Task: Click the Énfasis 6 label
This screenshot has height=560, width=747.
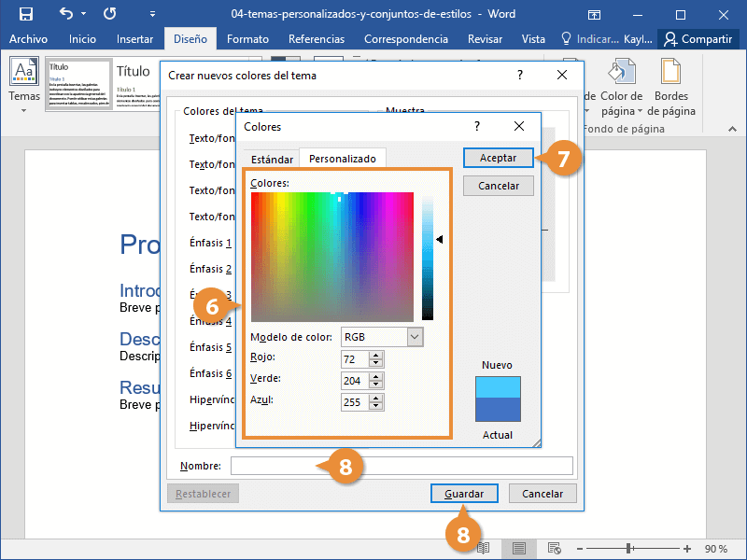Action: [210, 374]
